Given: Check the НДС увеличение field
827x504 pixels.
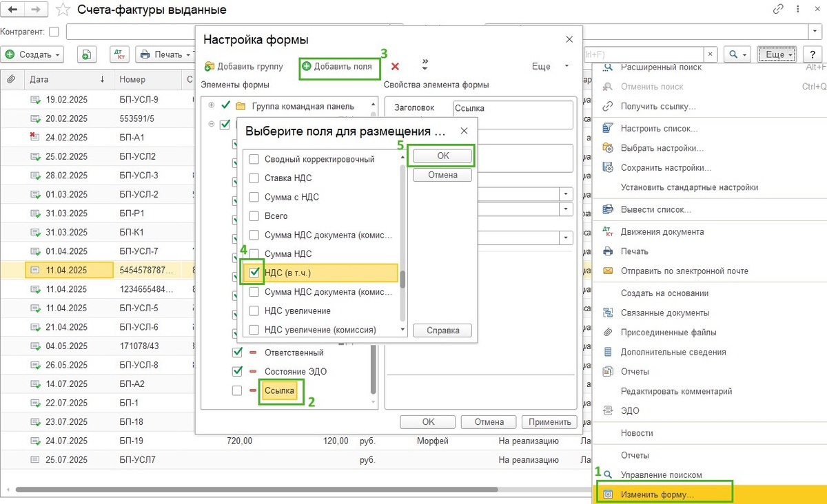Looking at the screenshot, I should coord(254,311).
